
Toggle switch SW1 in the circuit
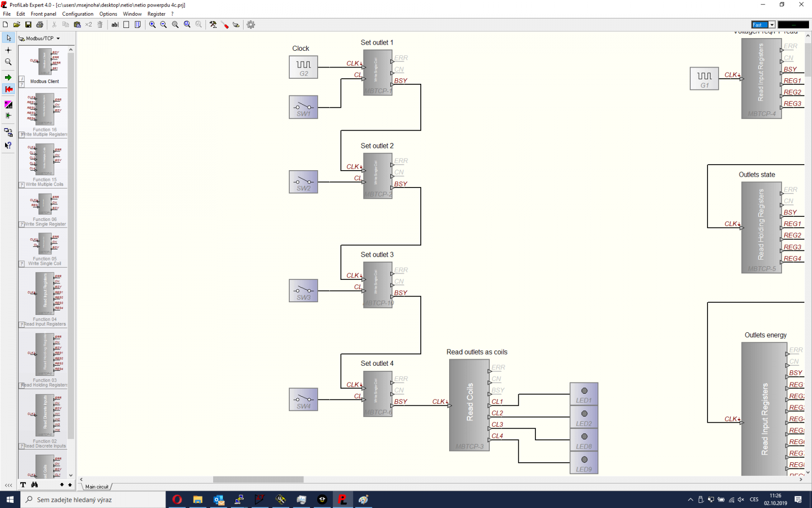[303, 107]
